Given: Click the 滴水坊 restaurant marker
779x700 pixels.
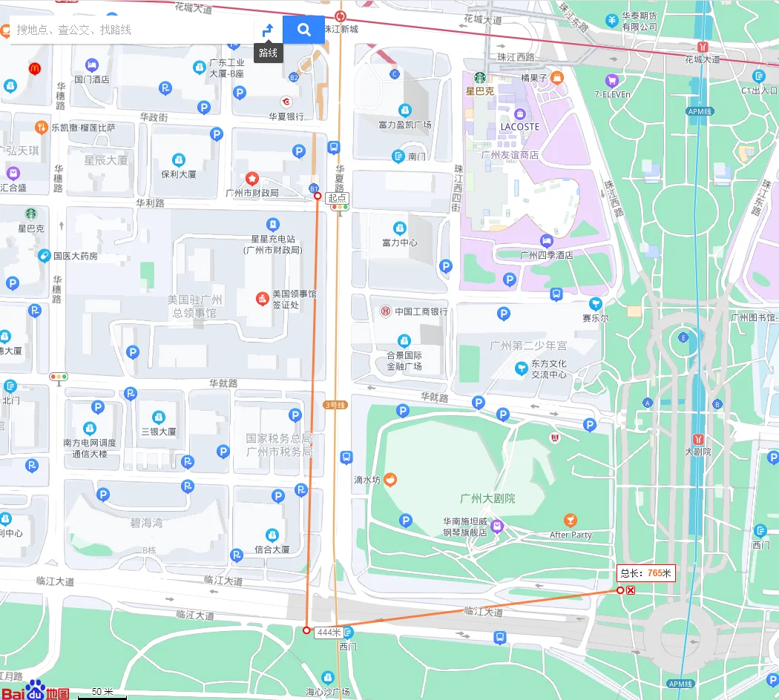Looking at the screenshot, I should (x=389, y=479).
